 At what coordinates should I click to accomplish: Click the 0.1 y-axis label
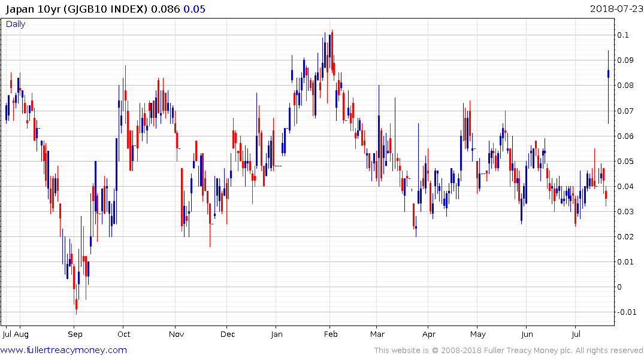pos(622,35)
